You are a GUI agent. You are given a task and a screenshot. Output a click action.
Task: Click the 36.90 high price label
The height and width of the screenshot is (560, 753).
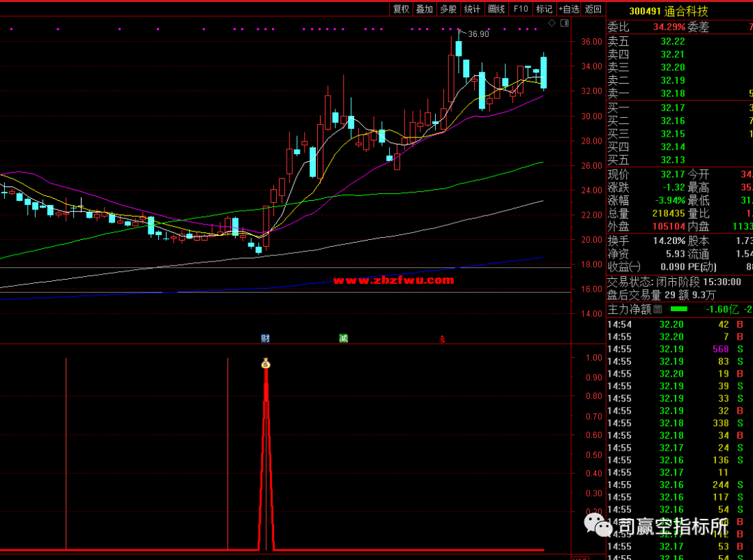click(478, 34)
